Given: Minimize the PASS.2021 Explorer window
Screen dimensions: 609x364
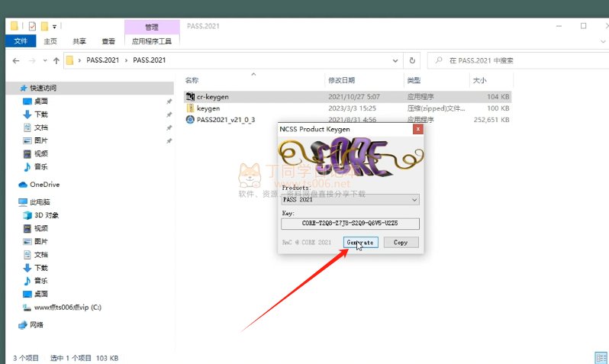Looking at the screenshot, I should (559, 26).
